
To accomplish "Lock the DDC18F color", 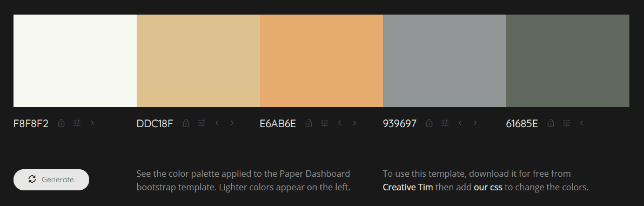I will tap(186, 123).
